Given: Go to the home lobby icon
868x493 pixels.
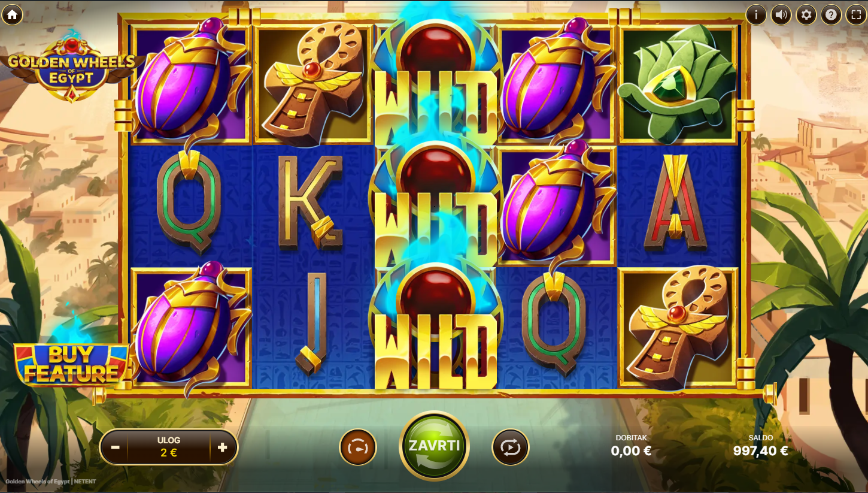Looking at the screenshot, I should point(12,14).
